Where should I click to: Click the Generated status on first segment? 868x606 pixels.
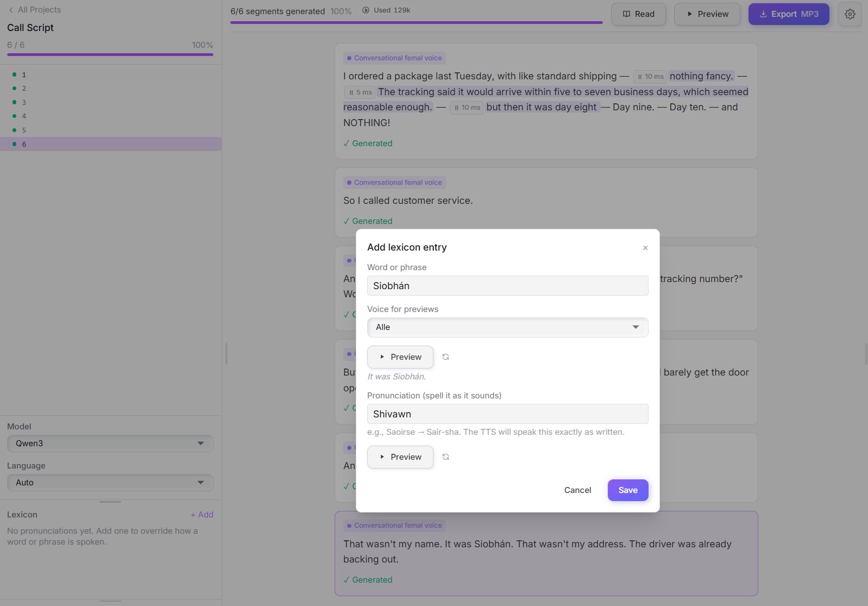368,143
